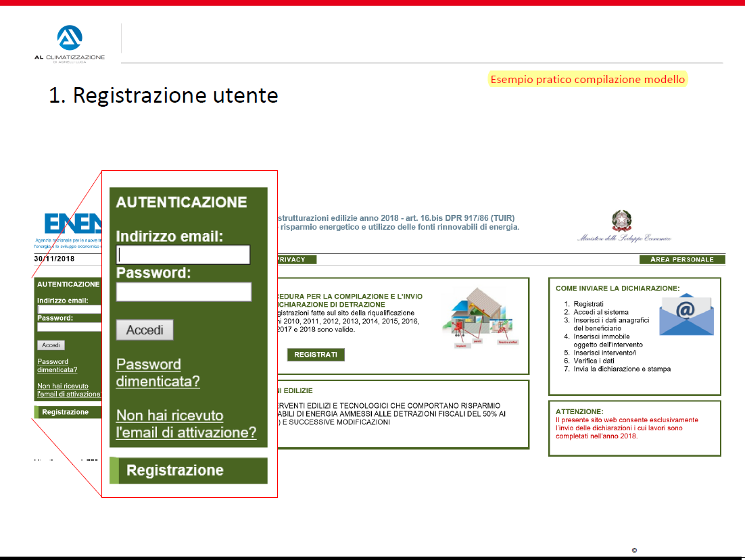Open the small Password dimenticata? sidebar link

[57, 366]
